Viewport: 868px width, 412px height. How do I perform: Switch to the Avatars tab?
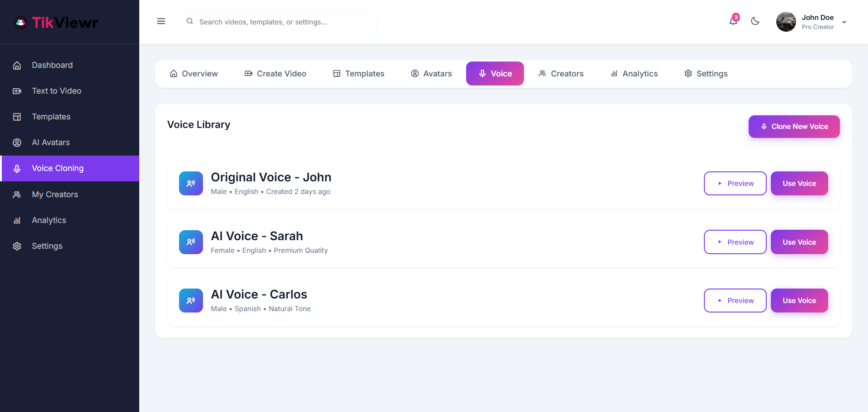pos(431,74)
